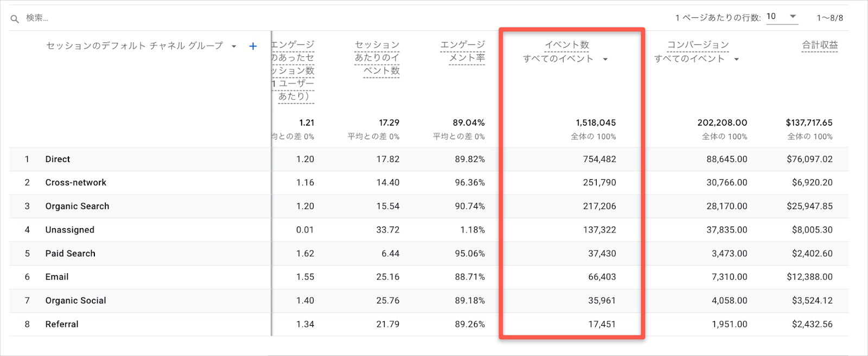Select the Paid Search row
Screen dimensions: 868x356
70,254
